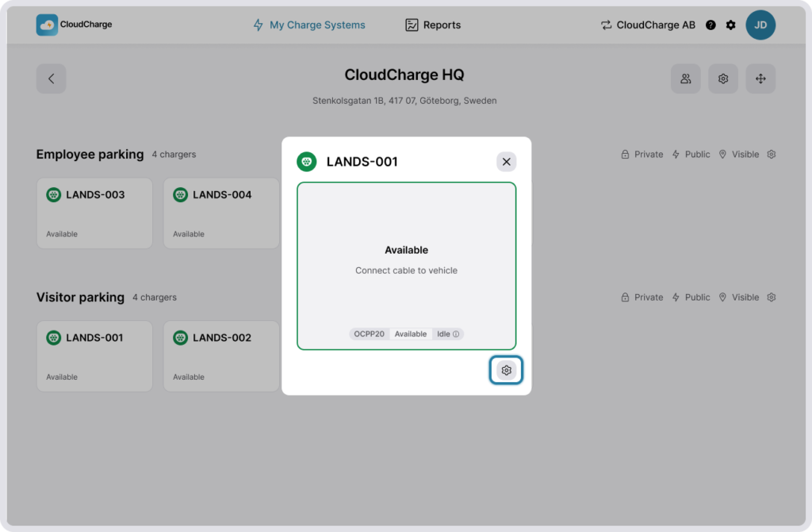Select the OCPP20 status chip
812x532 pixels.
[x=369, y=334]
